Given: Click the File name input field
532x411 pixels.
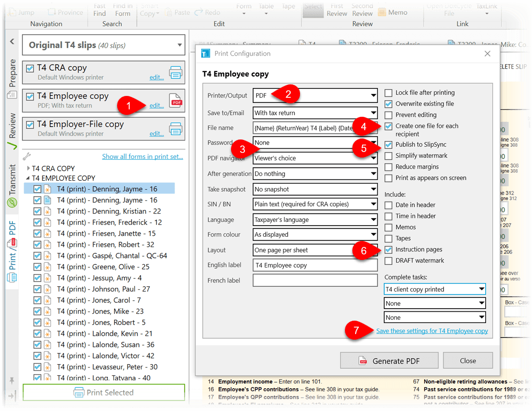Looking at the screenshot, I should coord(315,128).
